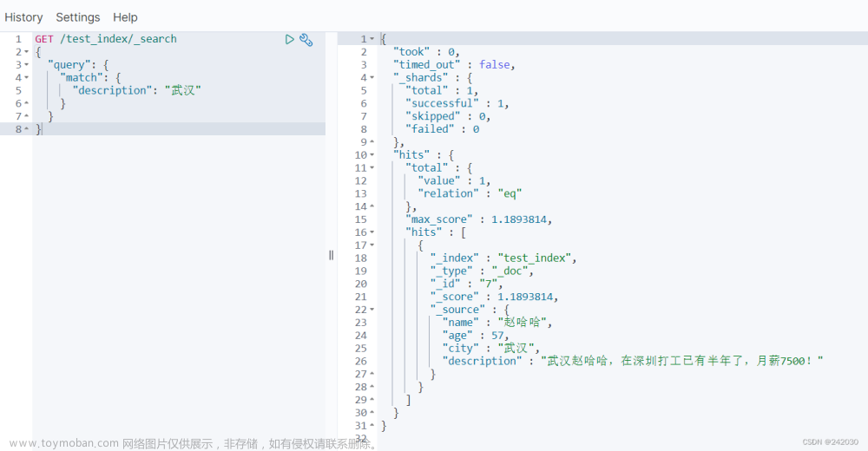Collapse outer "hits" fold at response line 10
Viewport: 868px width, 451px height.
372,155
